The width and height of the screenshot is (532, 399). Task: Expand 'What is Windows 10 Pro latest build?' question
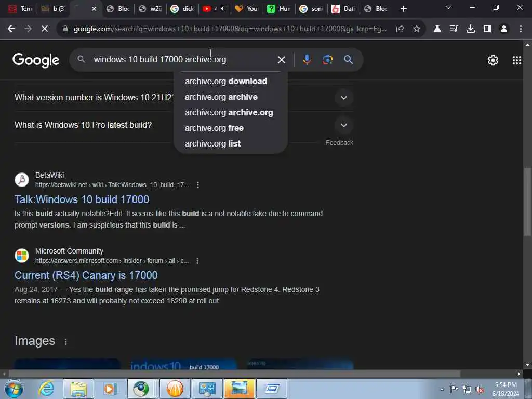pyautogui.click(x=344, y=125)
